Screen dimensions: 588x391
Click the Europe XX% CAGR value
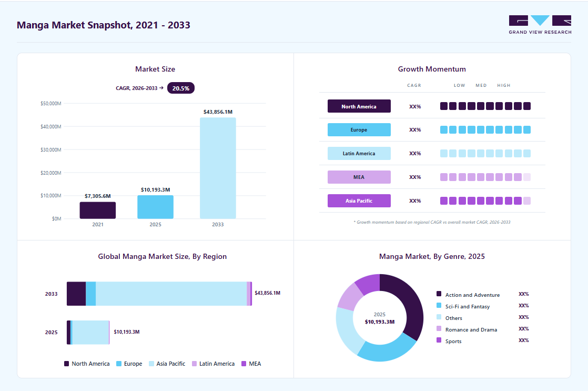click(415, 130)
